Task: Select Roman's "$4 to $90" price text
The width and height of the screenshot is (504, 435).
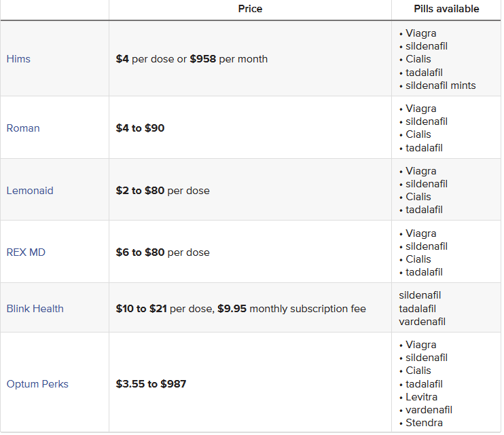Action: (x=140, y=128)
